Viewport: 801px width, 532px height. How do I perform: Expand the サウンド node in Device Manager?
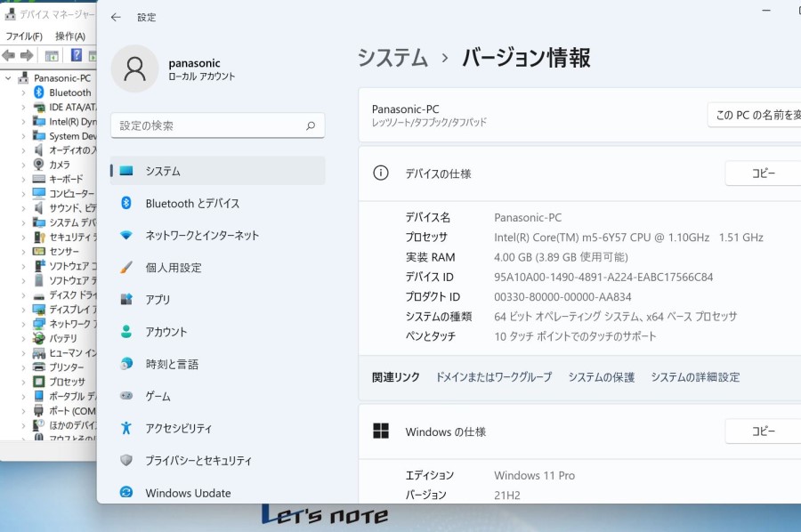click(23, 208)
